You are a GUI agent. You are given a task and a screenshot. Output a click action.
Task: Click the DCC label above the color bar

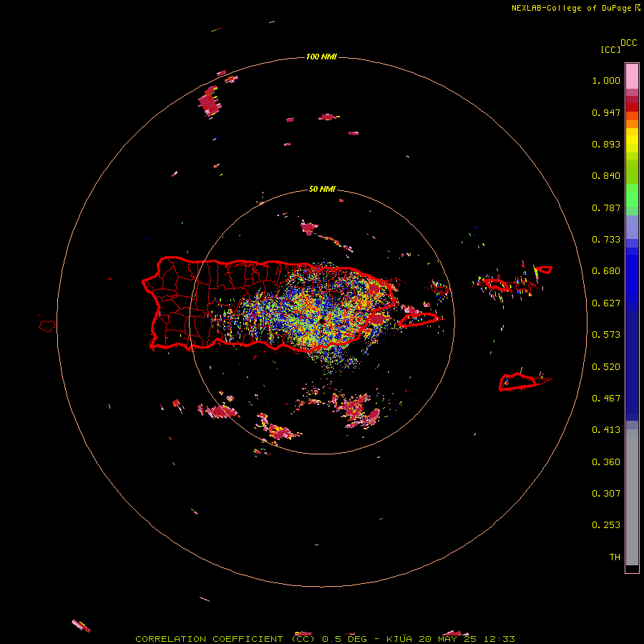[x=629, y=43]
